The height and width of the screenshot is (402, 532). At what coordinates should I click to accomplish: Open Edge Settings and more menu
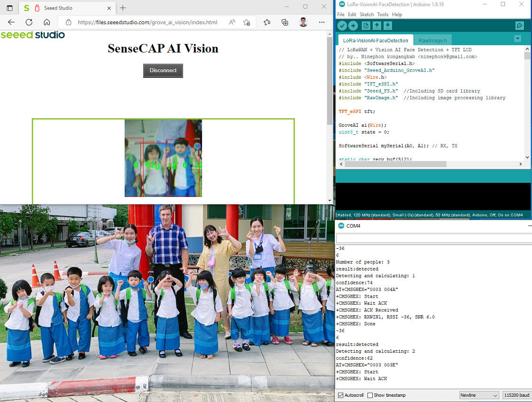(x=321, y=22)
